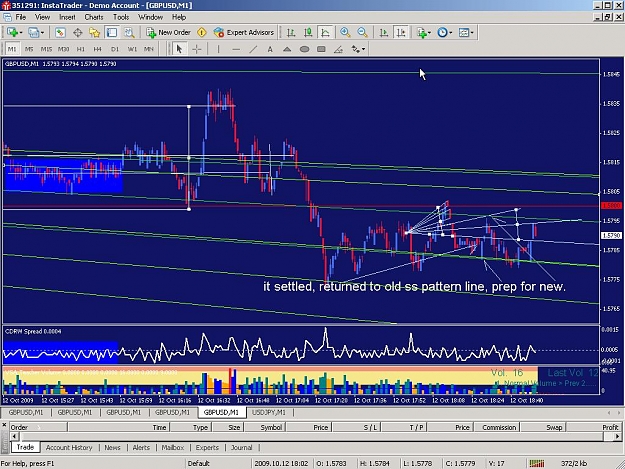625x469 pixels.
Task: Select the Horizontal Line tool
Action: (236, 49)
